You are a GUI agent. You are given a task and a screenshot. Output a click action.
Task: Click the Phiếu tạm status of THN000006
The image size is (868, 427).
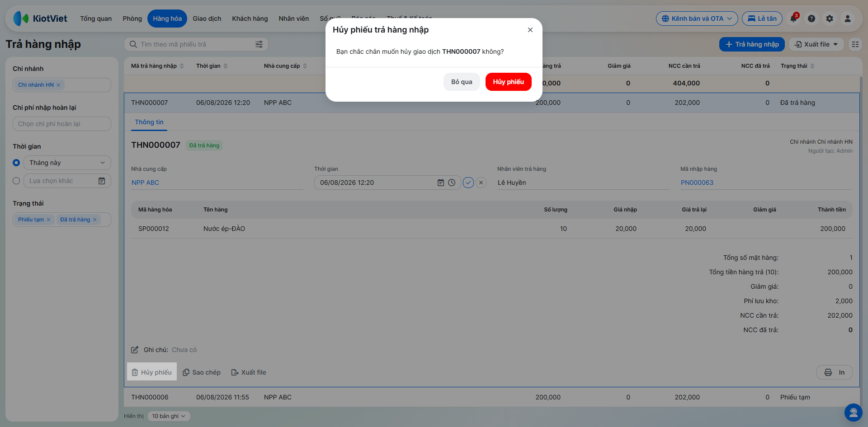(x=795, y=397)
